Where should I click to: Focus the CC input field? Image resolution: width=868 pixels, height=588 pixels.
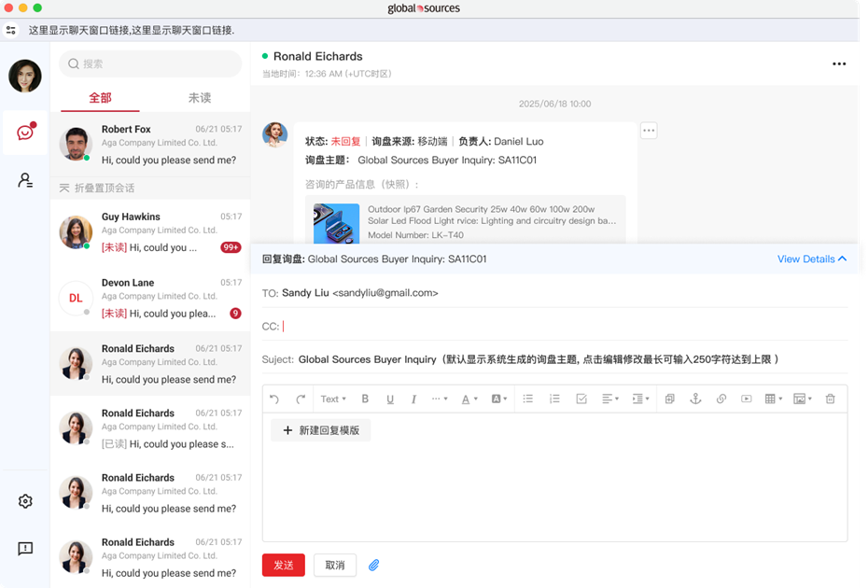click(554, 326)
